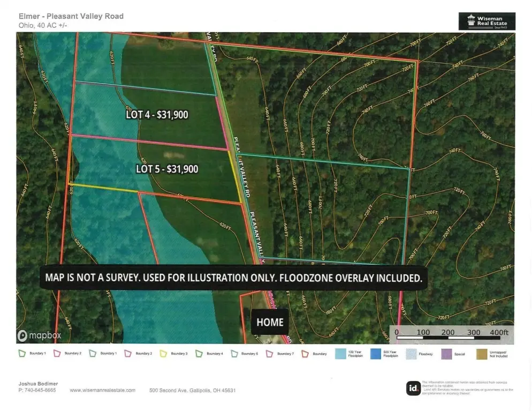The width and height of the screenshot is (532, 411).
Task: Click the Wiseman Real Estate logo
Action: pyautogui.click(x=487, y=21)
